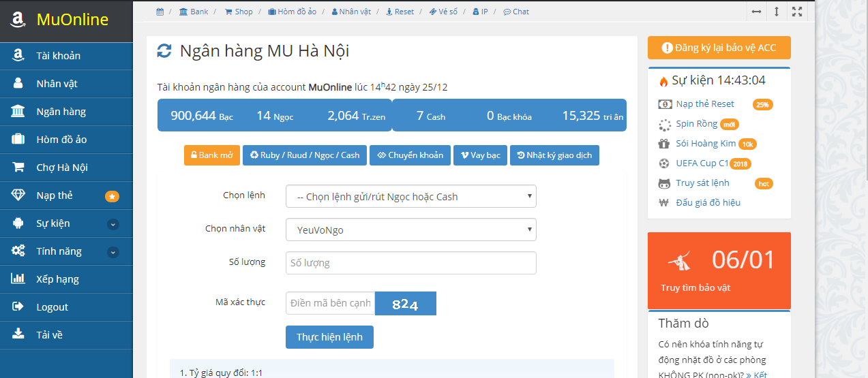Viewport: 868px width, 378px height.
Task: Open the Spin Rồng event link
Action: [697, 124]
